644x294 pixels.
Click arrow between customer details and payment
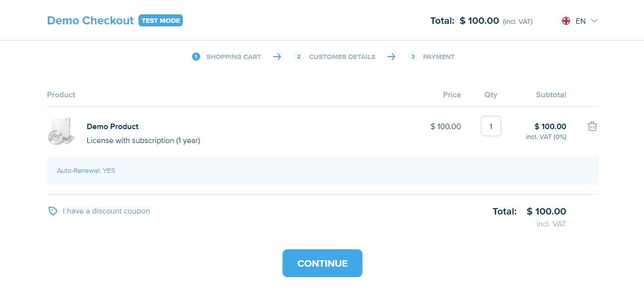[391, 57]
